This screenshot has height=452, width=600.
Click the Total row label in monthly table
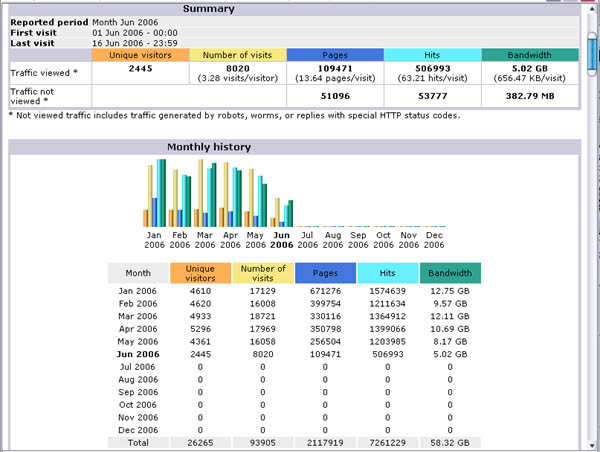click(138, 441)
